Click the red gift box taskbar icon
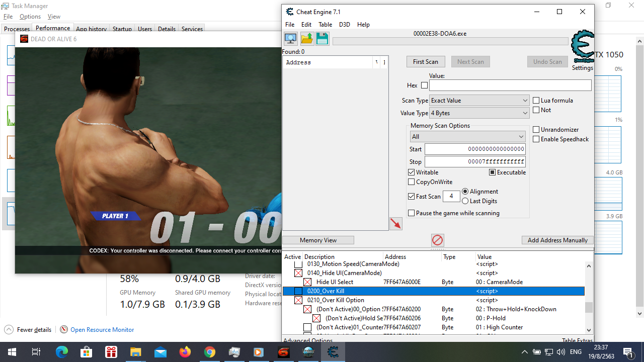The width and height of the screenshot is (644, 362). pos(111,352)
